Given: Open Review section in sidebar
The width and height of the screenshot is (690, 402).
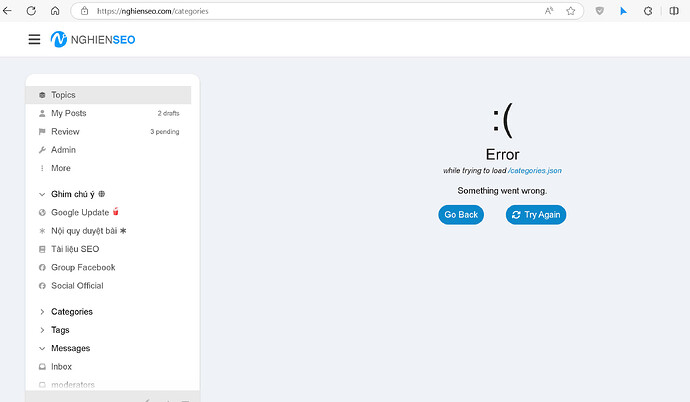Looking at the screenshot, I should coord(108,132).
